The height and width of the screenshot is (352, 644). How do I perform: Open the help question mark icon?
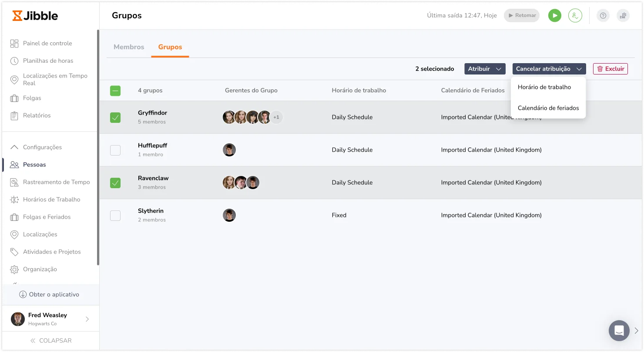click(603, 16)
